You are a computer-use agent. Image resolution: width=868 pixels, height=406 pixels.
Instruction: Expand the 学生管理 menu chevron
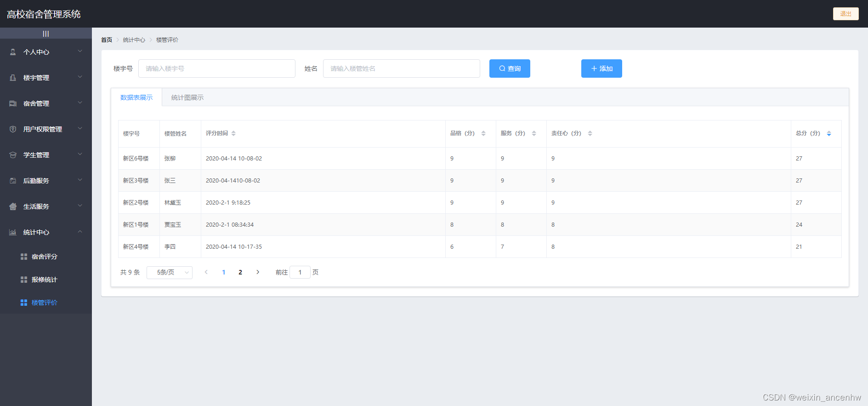[80, 154]
